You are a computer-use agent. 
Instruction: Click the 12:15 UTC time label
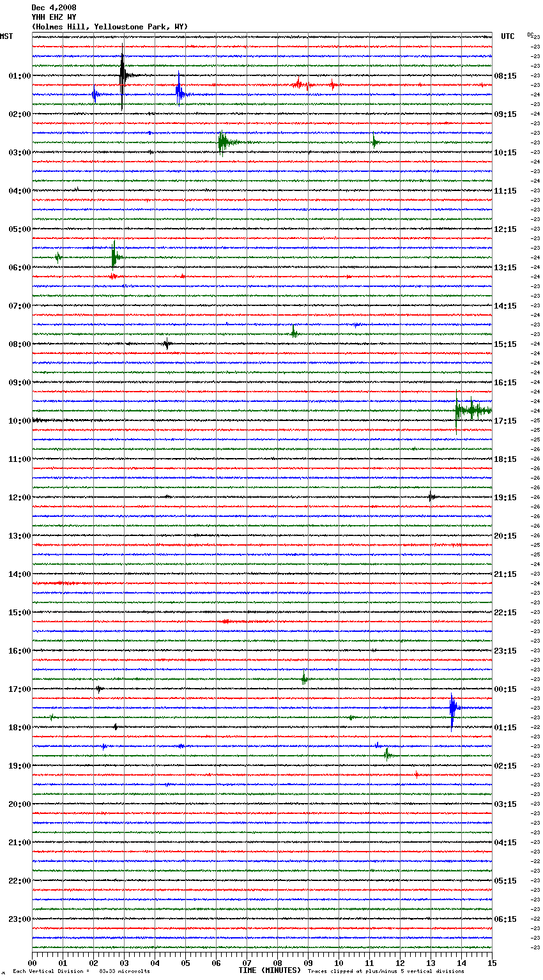coord(505,229)
